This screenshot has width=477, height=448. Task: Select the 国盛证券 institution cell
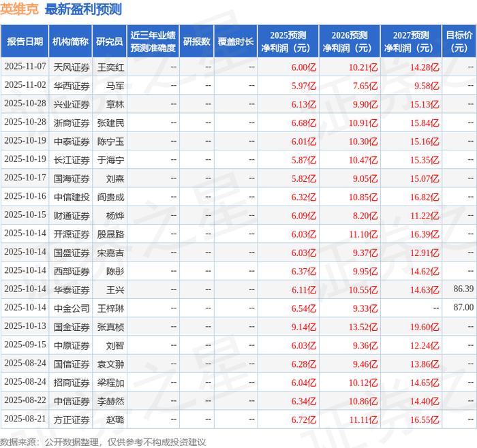[72, 253]
